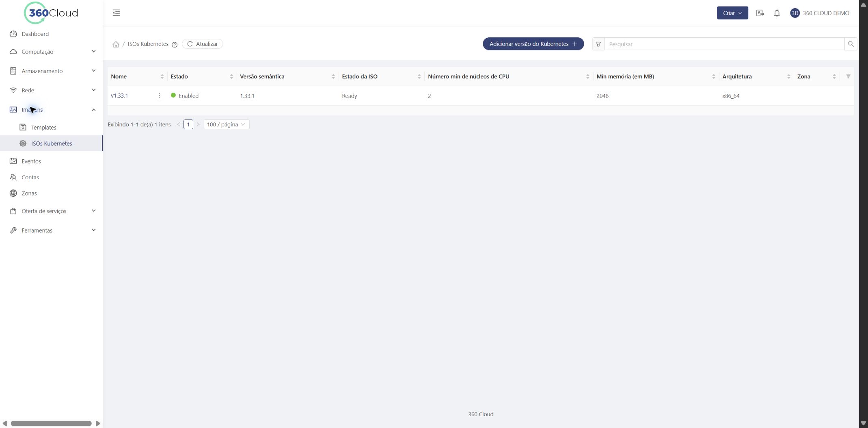The height and width of the screenshot is (428, 868).
Task: Open the column filter icon at table header end
Action: [x=848, y=76]
